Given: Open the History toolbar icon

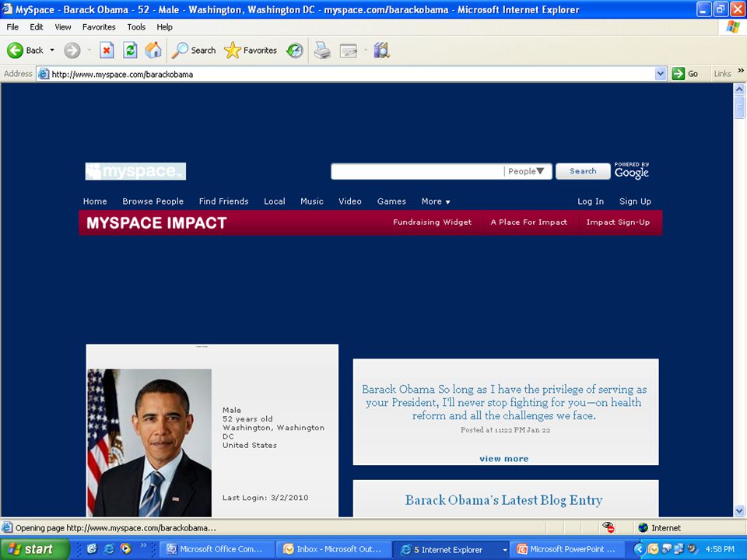Looking at the screenshot, I should pos(295,50).
